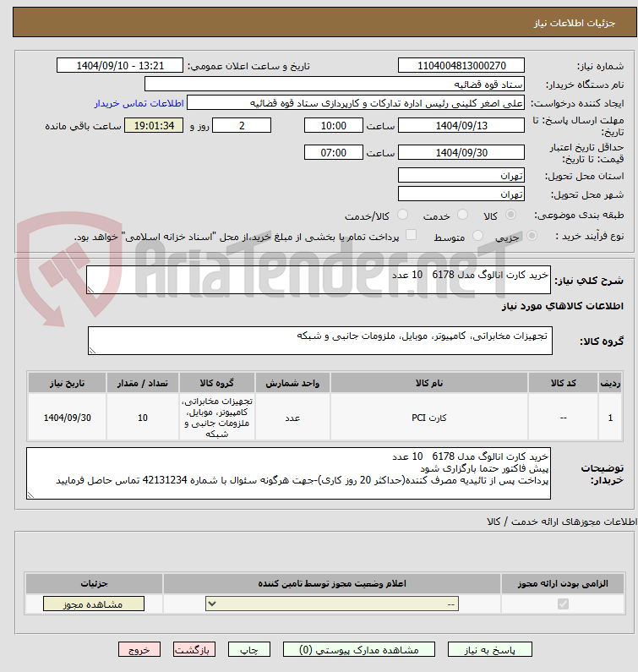Click the جزئیات اطلاعات نیاز page title

(574, 23)
